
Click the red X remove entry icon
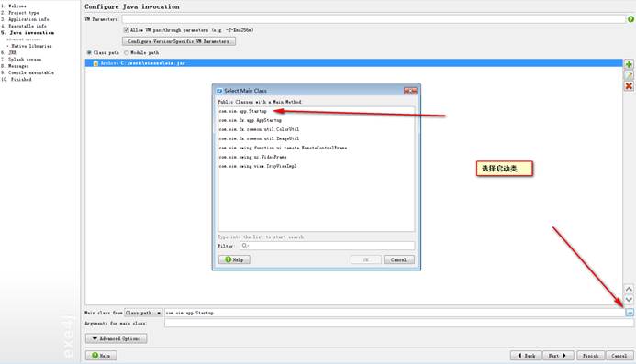[x=629, y=86]
